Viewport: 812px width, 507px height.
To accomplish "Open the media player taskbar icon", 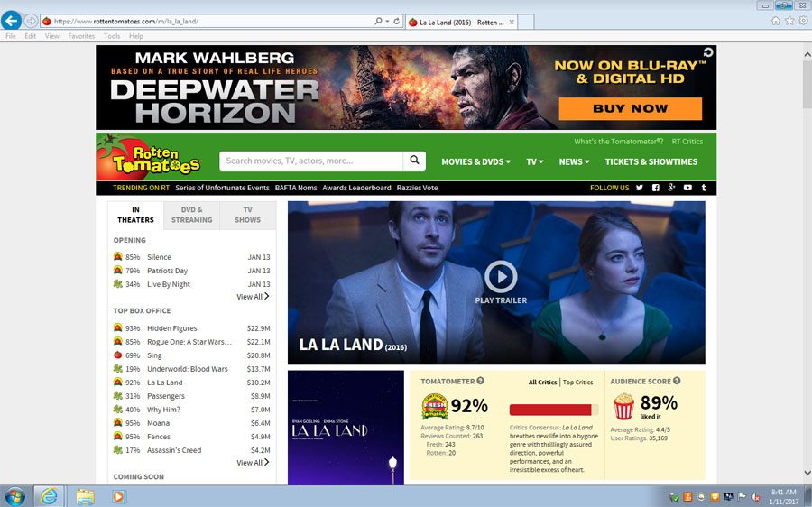I will [x=118, y=496].
